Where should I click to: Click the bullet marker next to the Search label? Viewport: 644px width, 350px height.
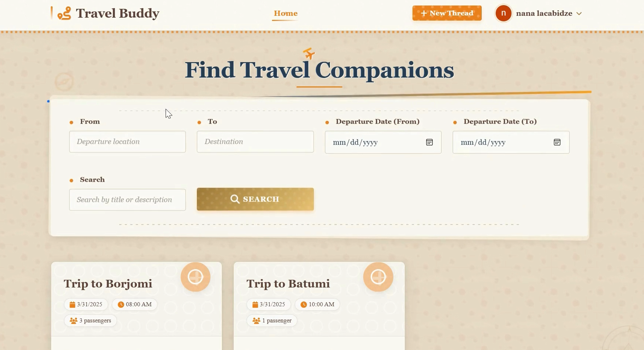[71, 180]
